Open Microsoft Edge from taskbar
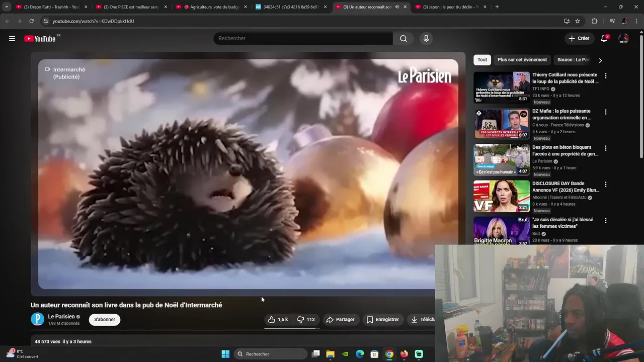The height and width of the screenshot is (362, 644). coord(360,354)
